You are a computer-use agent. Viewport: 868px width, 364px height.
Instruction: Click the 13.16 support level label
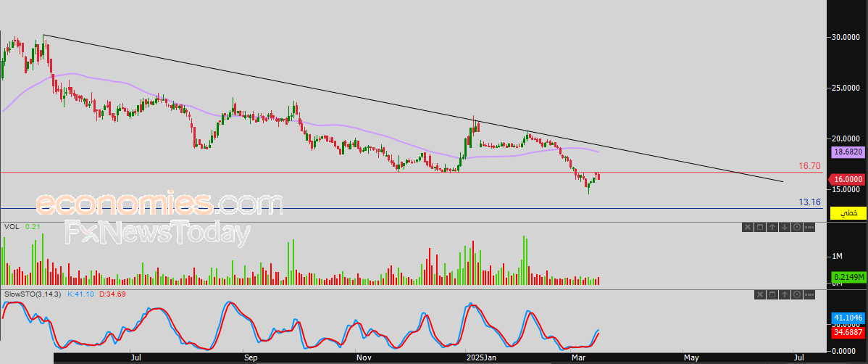[809, 202]
